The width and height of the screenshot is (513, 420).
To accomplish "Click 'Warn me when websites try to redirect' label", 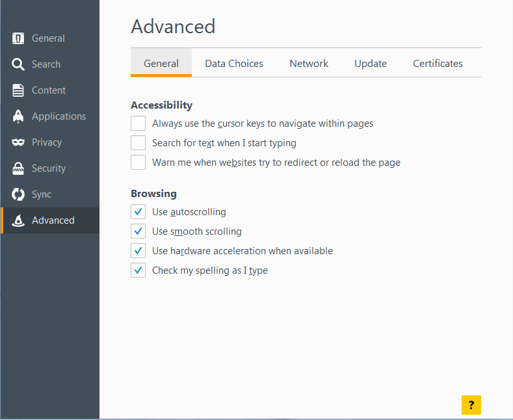I will pos(276,163).
